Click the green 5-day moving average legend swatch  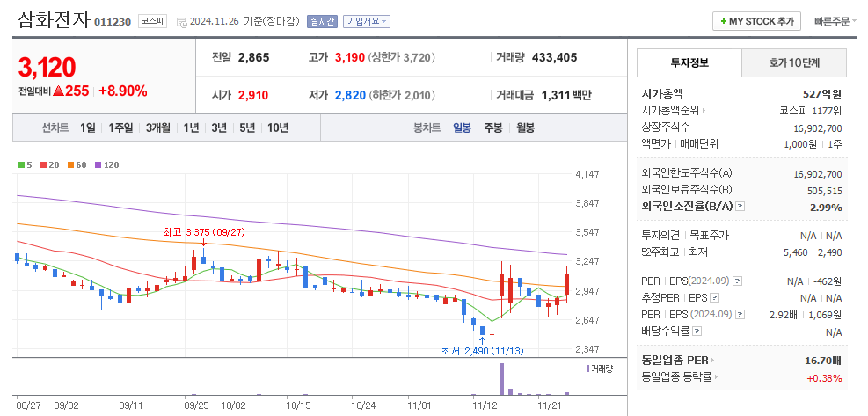click(21, 165)
